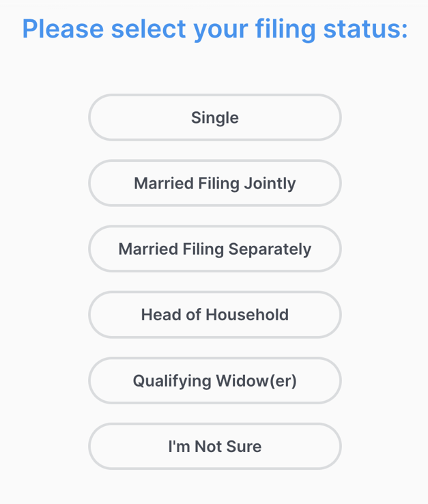The image size is (428, 504).
Task: Pick the Married Filing Separately option
Action: point(214,249)
